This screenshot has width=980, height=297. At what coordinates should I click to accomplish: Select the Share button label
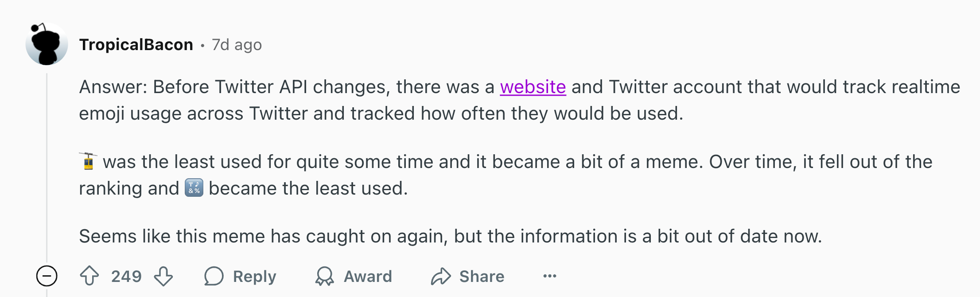pos(482,276)
